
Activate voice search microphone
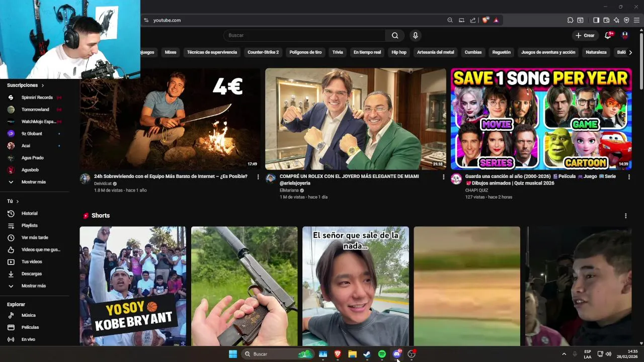415,35
